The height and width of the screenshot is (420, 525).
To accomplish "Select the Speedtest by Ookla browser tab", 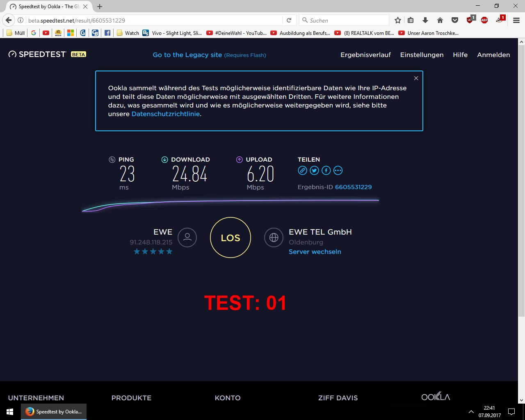I will tap(48, 7).
